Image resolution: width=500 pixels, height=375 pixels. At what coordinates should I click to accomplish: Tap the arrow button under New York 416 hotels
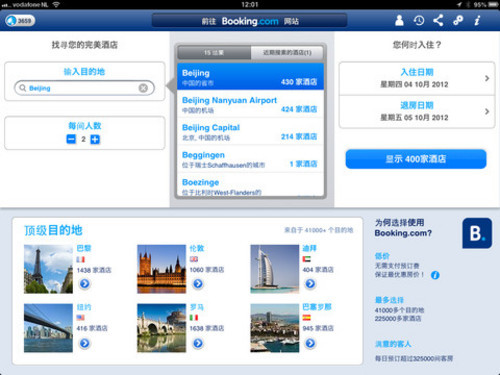point(85,343)
